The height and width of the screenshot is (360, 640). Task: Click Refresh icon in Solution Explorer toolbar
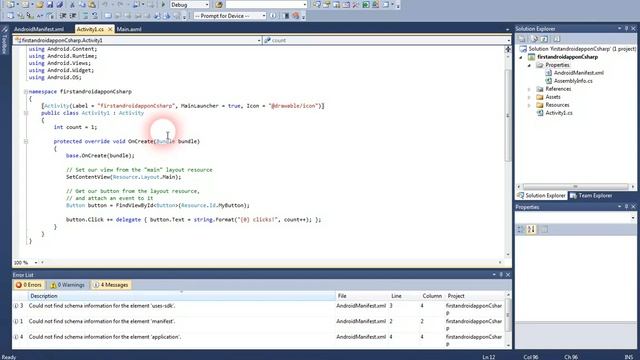[544, 39]
